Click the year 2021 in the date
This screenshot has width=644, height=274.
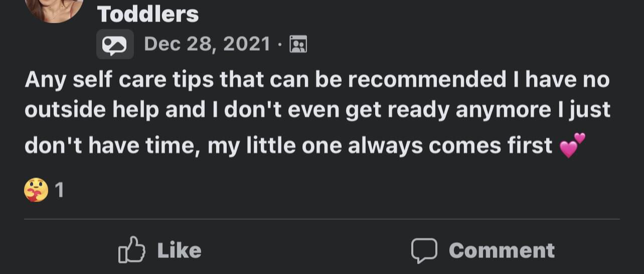click(247, 45)
